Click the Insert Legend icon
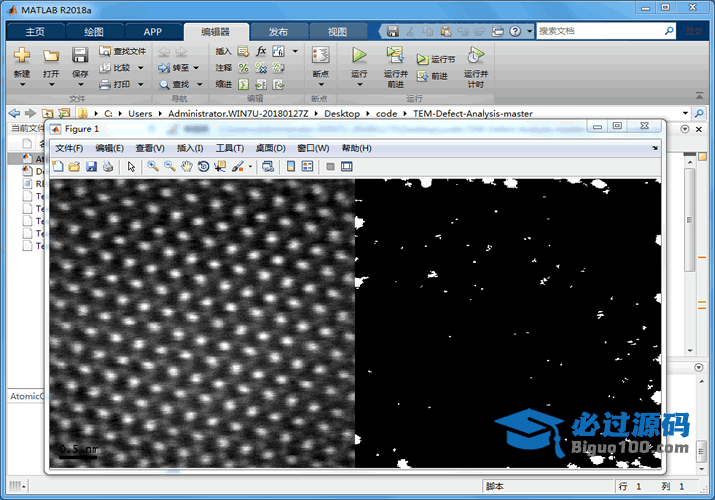The width and height of the screenshot is (715, 500). pyautogui.click(x=307, y=166)
